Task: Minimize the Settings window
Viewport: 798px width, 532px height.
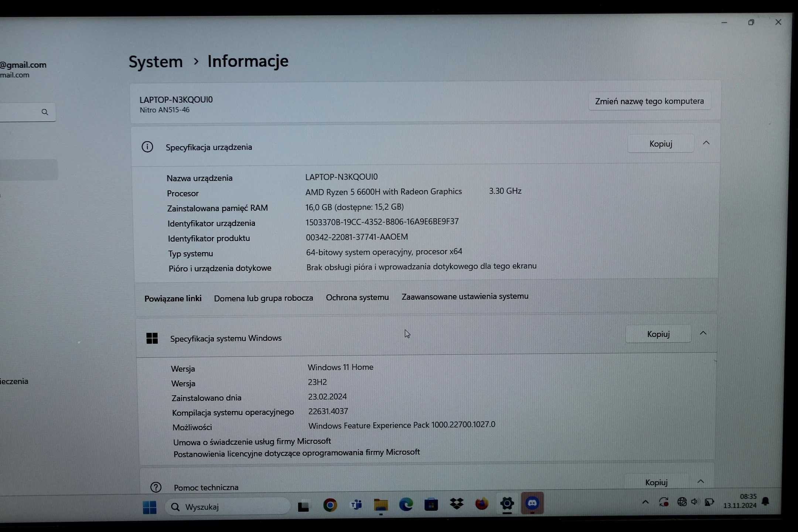Action: (724, 23)
